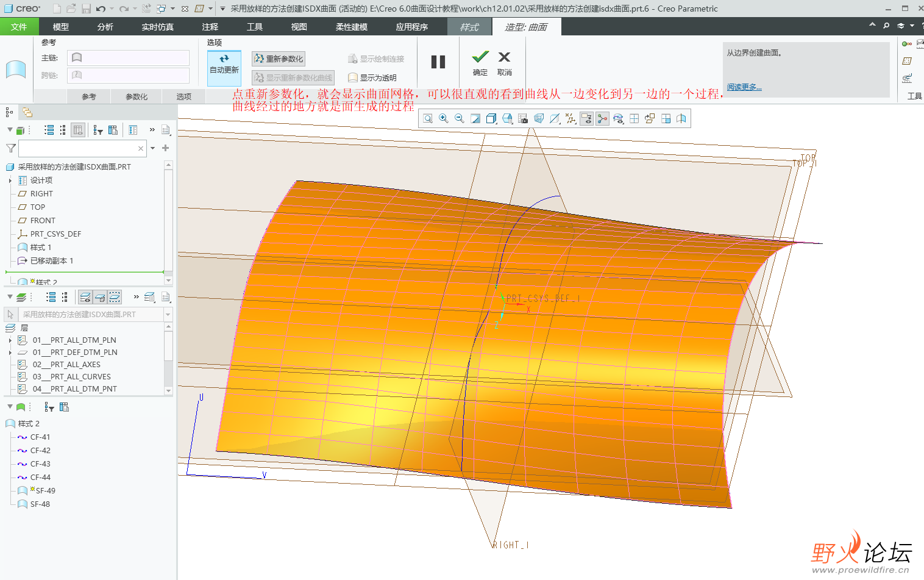The width and height of the screenshot is (924, 580).
Task: Open the 选项 panel tab
Action: [x=183, y=96]
